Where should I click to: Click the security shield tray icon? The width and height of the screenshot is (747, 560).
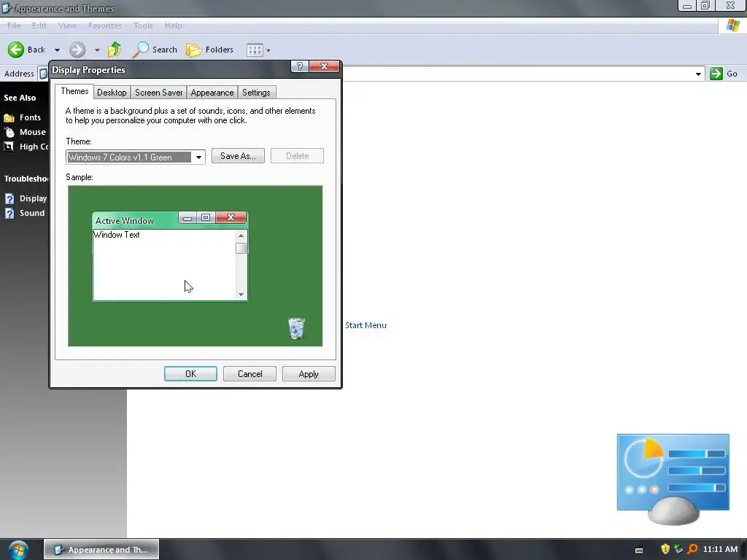pos(665,549)
